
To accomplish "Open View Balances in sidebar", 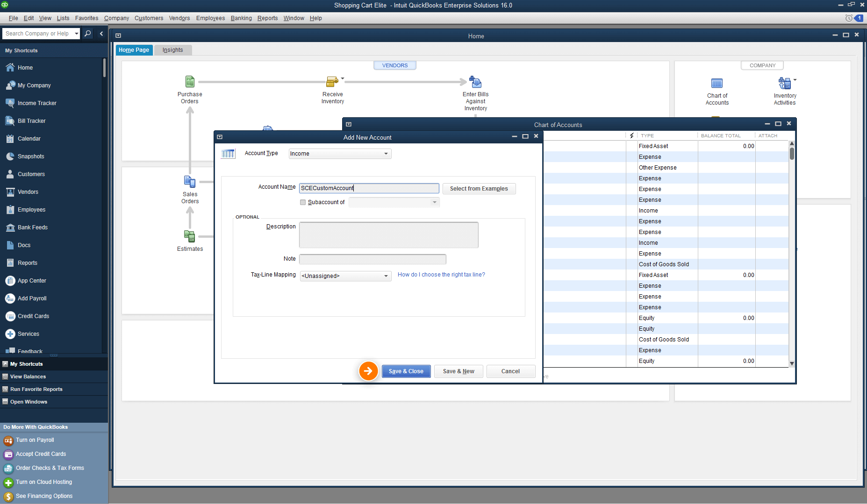I will (28, 376).
